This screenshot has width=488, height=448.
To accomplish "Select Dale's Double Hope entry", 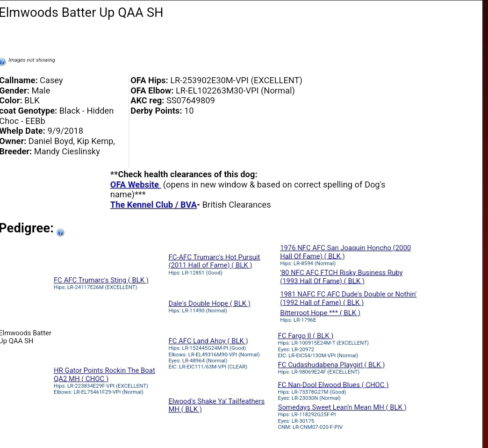I will (209, 303).
